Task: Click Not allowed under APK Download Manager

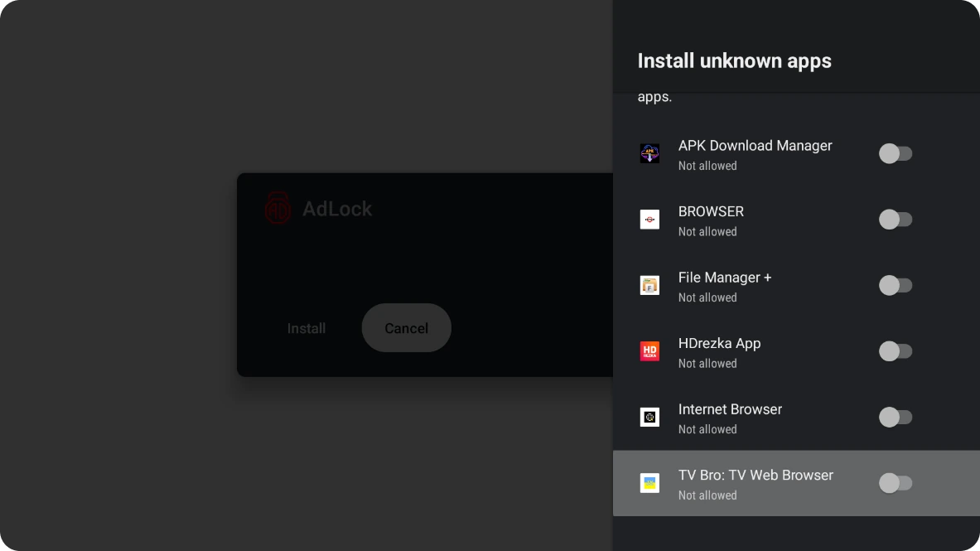Action: 707,166
